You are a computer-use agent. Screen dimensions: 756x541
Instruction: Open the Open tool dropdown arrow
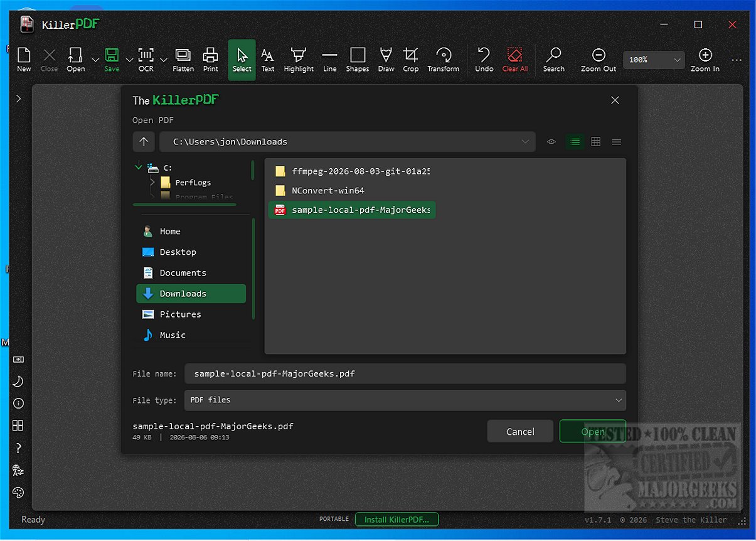coord(95,60)
